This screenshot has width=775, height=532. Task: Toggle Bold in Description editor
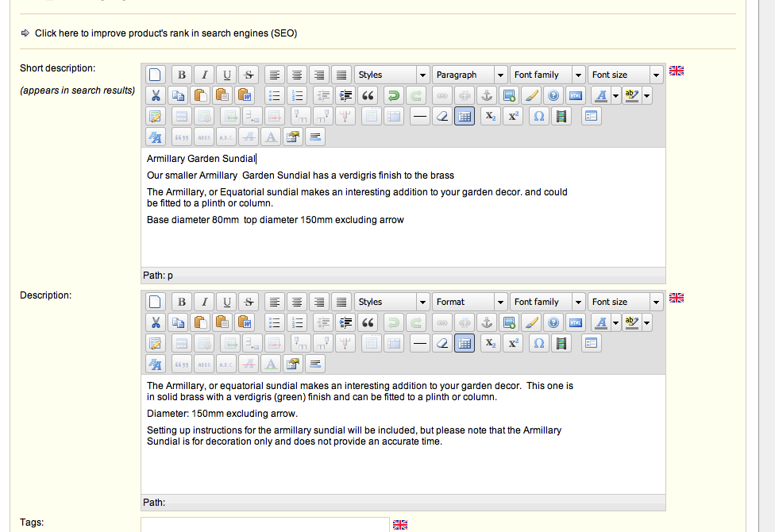coord(181,302)
